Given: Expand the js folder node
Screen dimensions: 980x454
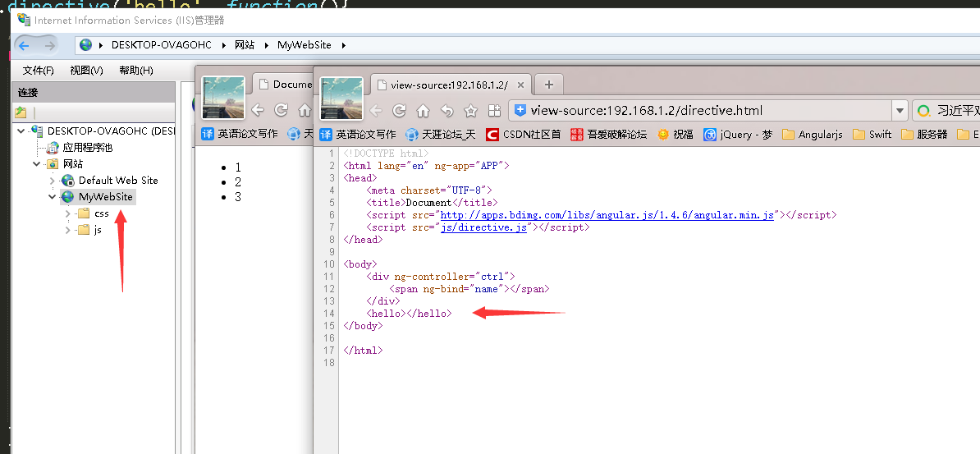Looking at the screenshot, I should pos(67,230).
